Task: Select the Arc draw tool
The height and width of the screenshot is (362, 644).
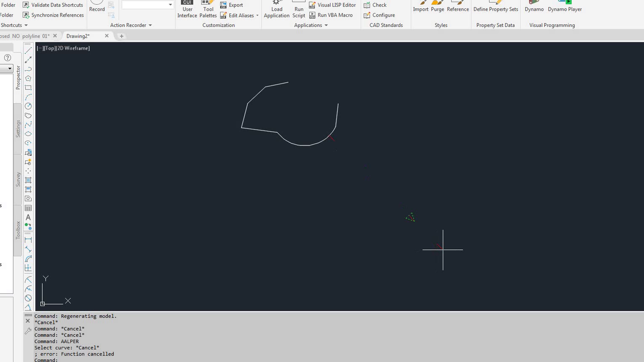Action: (x=28, y=96)
